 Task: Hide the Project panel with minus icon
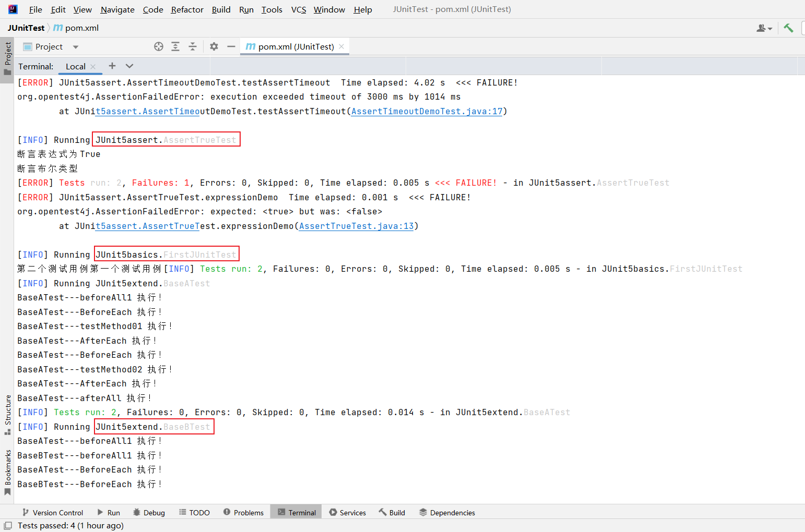point(231,46)
